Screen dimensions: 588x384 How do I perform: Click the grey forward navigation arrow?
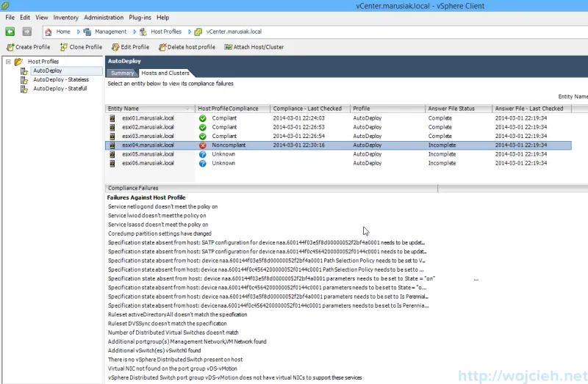(26, 32)
